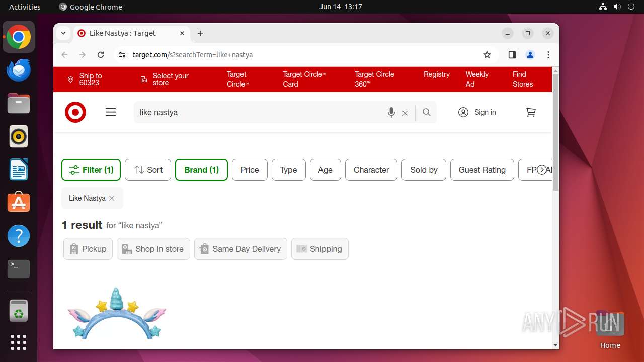Open the unicorn headband product image

point(117,313)
